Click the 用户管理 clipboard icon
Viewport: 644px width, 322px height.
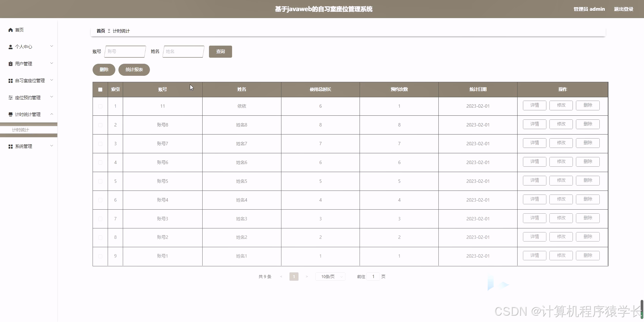click(10, 64)
